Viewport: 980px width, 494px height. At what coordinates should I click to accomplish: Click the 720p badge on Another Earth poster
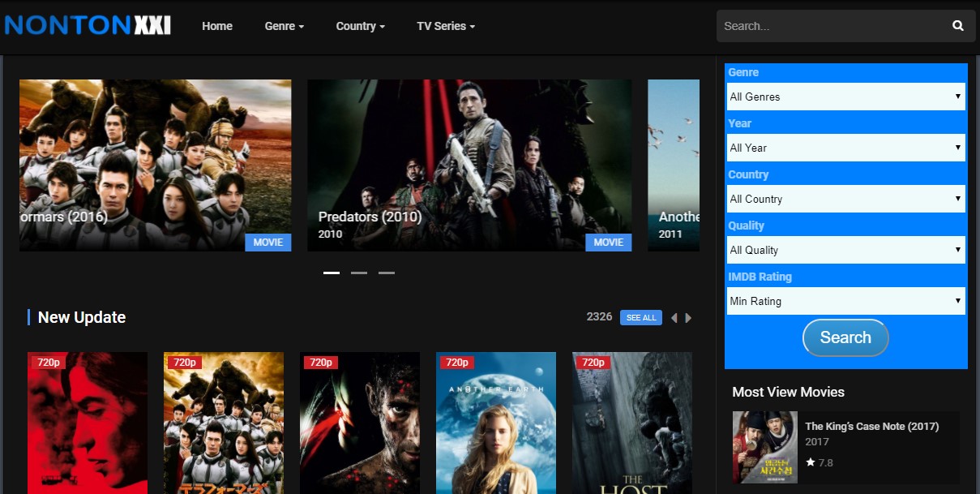pos(457,363)
